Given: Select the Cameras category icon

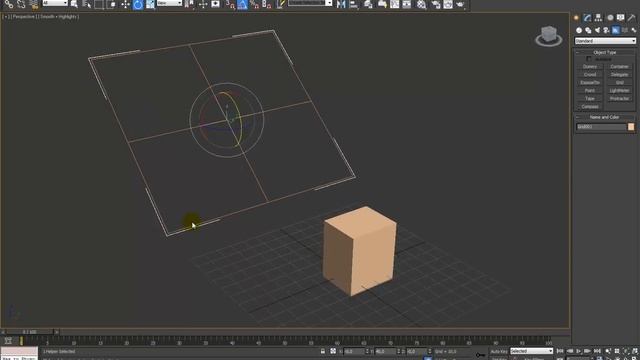Looking at the screenshot, I should coord(607,30).
